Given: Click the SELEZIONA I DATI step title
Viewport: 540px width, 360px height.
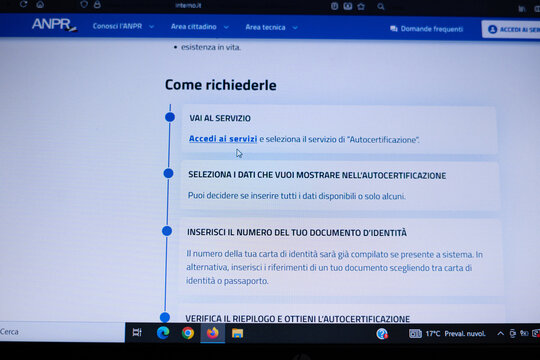Looking at the screenshot, I should [317, 175].
